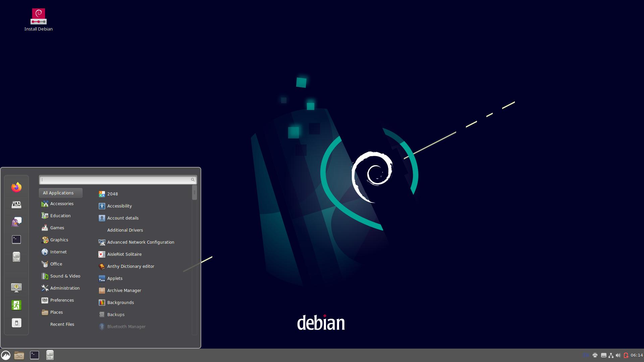Open the volume applet in tray
644x362 pixels.
point(618,355)
